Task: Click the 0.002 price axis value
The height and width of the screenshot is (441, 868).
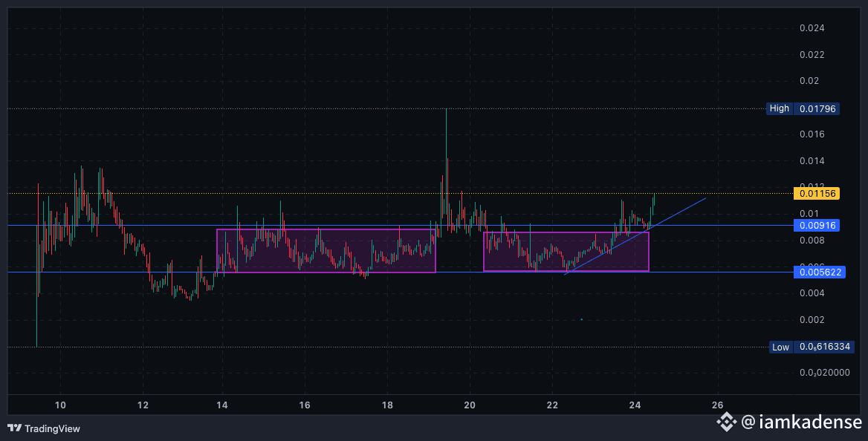Action: click(812, 320)
